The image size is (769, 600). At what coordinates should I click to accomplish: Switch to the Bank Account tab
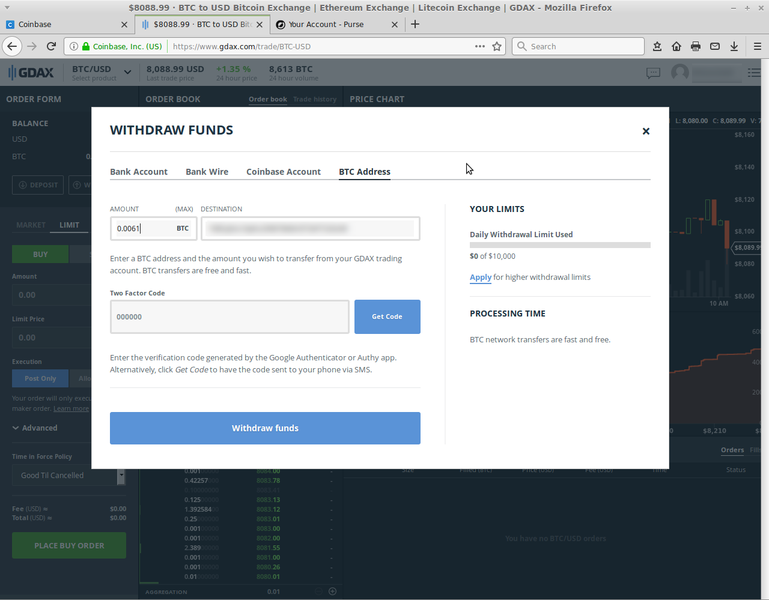(x=138, y=172)
